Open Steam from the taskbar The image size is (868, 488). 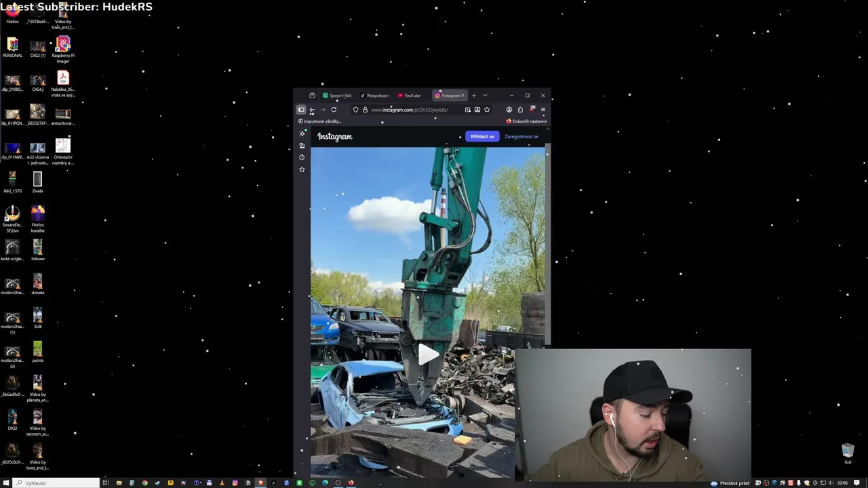157,483
